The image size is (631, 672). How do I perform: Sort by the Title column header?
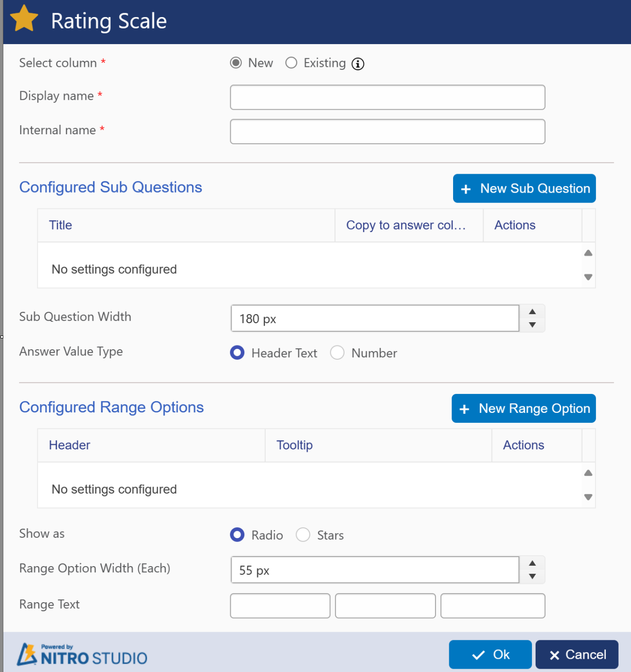point(186,225)
